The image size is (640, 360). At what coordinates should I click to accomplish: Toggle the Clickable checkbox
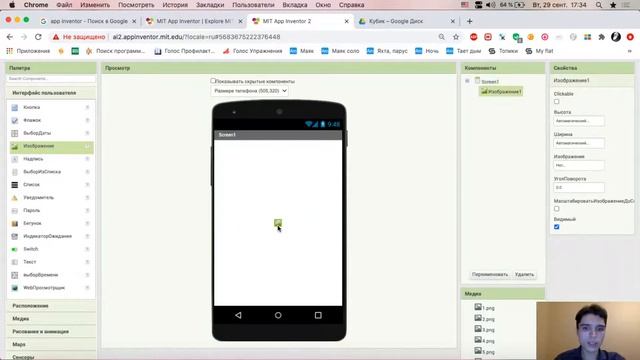click(x=556, y=101)
